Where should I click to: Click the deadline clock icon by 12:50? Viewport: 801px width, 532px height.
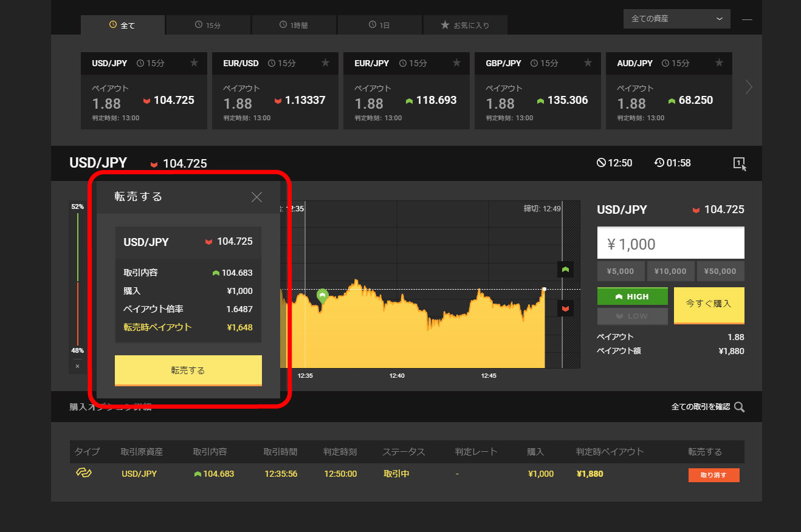(601, 163)
